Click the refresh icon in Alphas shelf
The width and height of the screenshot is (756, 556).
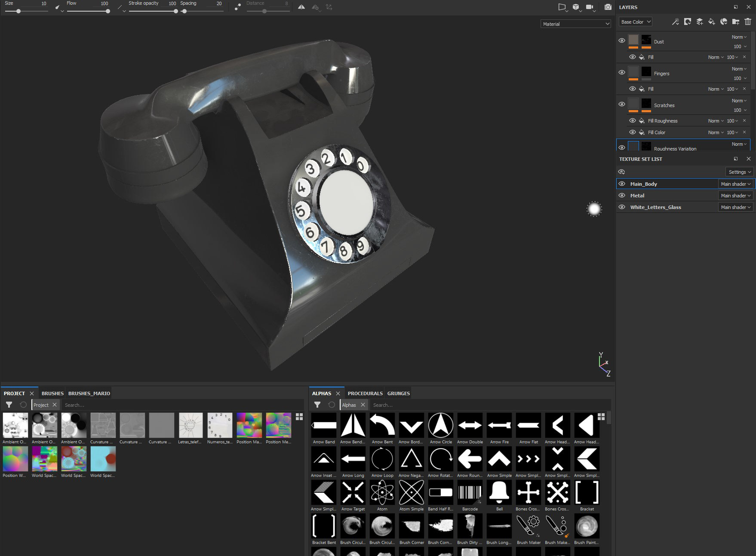[x=332, y=405]
